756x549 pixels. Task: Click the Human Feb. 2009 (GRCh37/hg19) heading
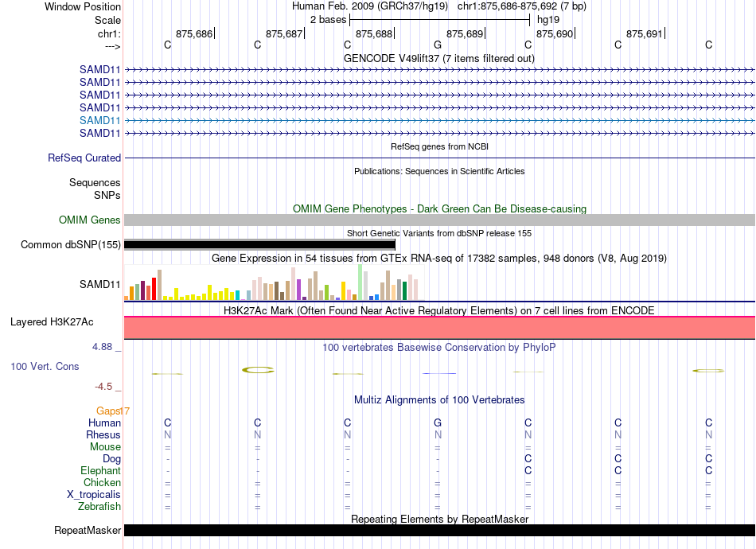(370, 6)
